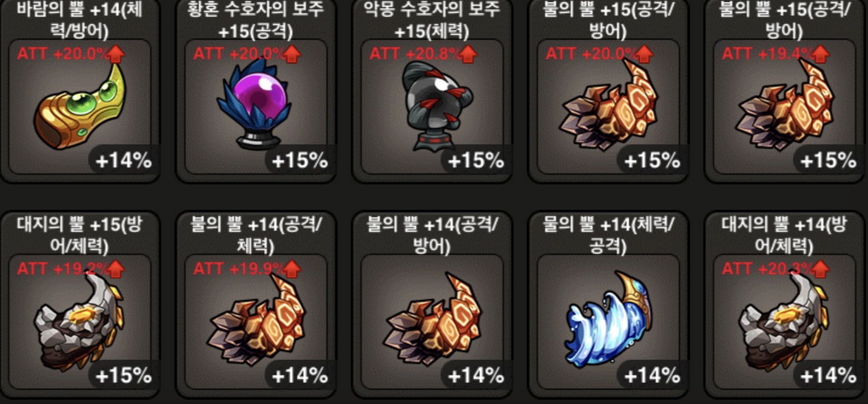Click the red ATT +20.8% up arrow
Screen dimensions: 868x404
click(x=468, y=54)
